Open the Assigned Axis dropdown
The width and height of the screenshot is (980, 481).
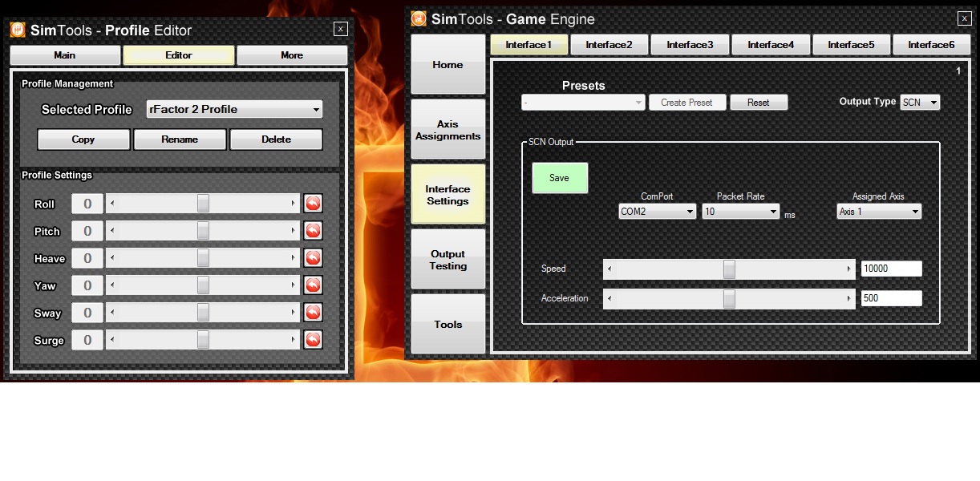tap(879, 212)
